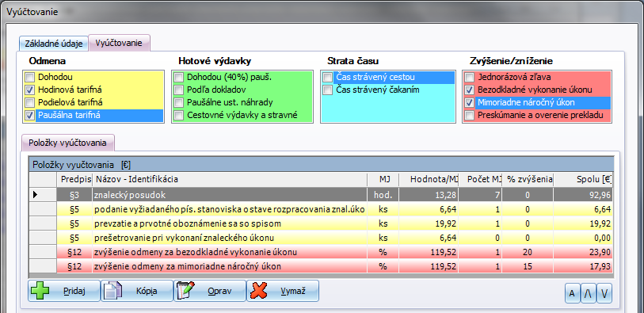Image resolution: width=644 pixels, height=313 pixels.
Task: Click the % zvýšenia value 20
Action: click(x=528, y=252)
